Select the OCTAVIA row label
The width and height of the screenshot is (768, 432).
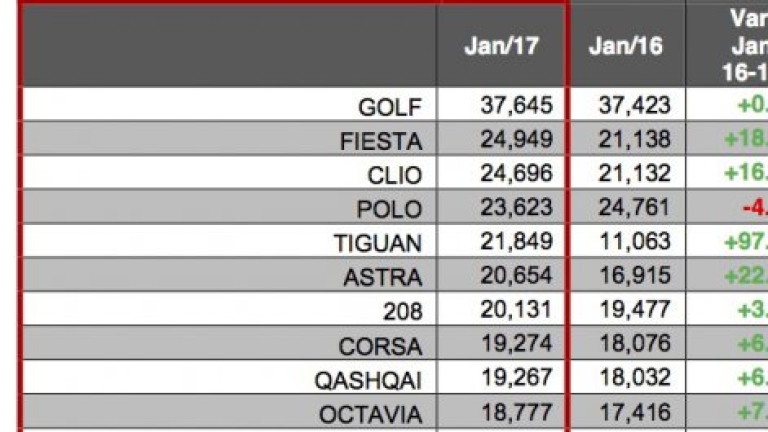coord(371,414)
